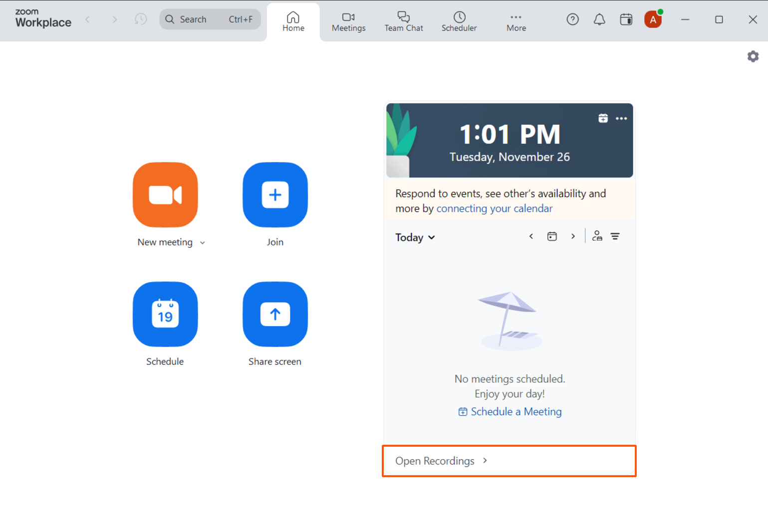Go to next day arrow in calendar
The image size is (768, 532).
tap(573, 236)
